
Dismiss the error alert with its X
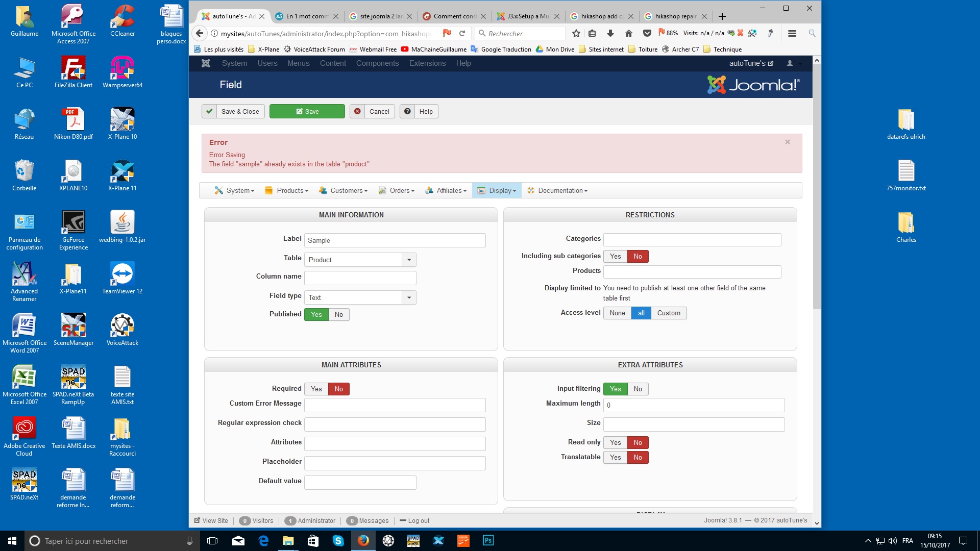788,142
